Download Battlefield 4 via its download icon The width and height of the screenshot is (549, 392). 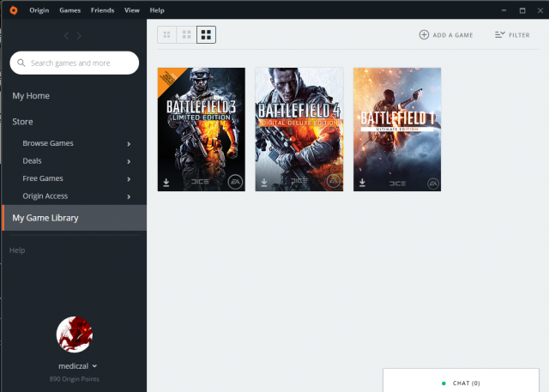click(x=264, y=183)
